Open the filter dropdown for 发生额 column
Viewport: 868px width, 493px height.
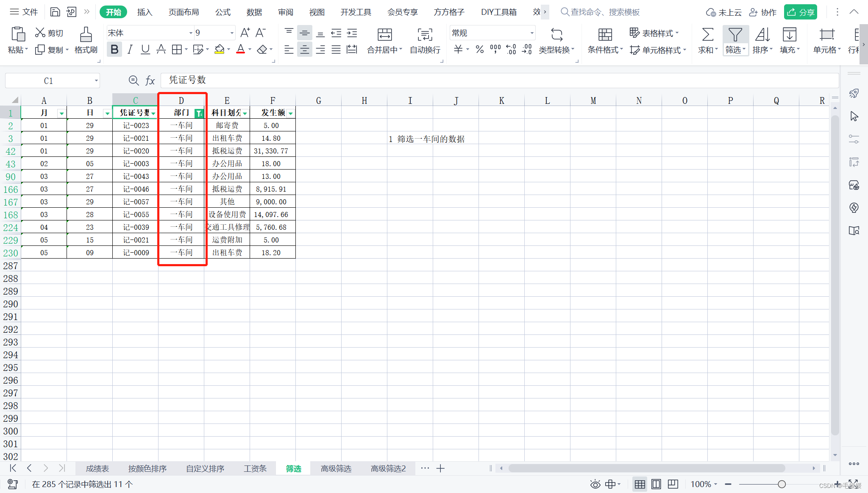(290, 113)
